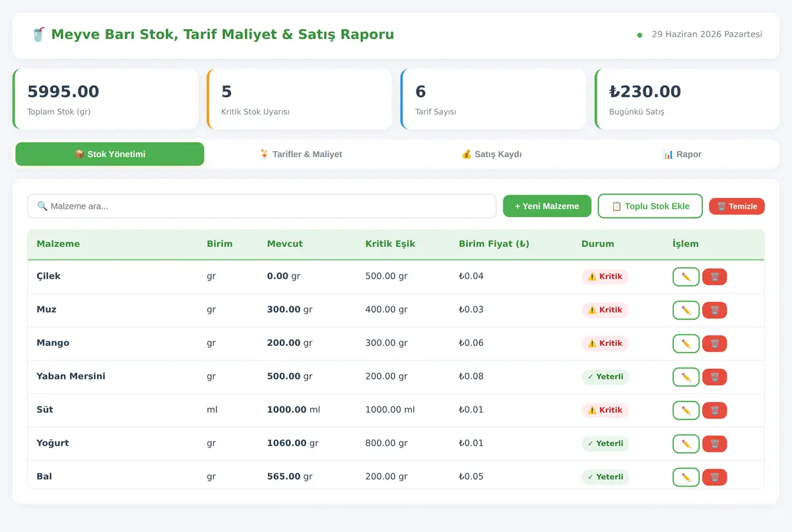Image resolution: width=792 pixels, height=532 pixels.
Task: Select the Çilek ingredient name
Action: coord(48,276)
